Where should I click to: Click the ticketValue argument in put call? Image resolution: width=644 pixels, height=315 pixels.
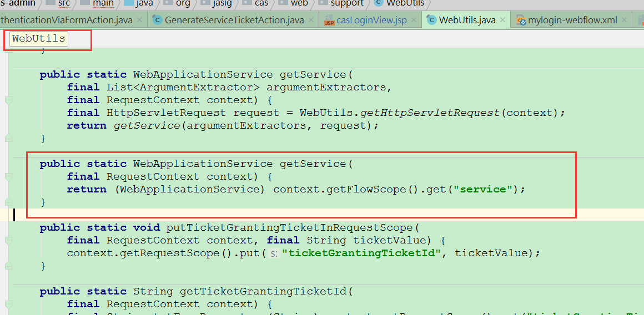491,253
